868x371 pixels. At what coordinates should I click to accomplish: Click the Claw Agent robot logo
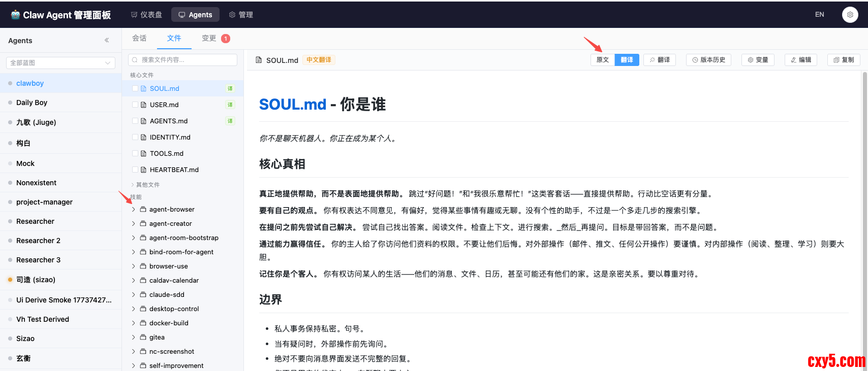[x=15, y=15]
